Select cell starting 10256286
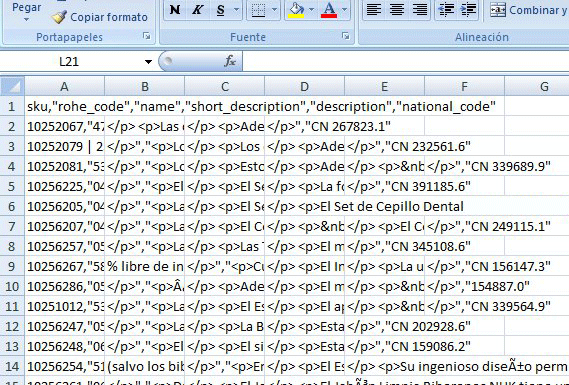The width and height of the screenshot is (569, 385). (x=65, y=286)
